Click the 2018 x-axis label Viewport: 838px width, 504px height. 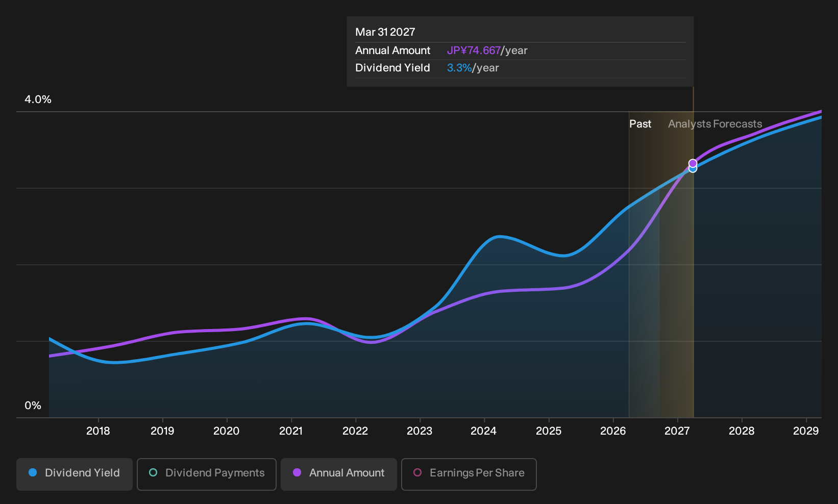(x=98, y=431)
